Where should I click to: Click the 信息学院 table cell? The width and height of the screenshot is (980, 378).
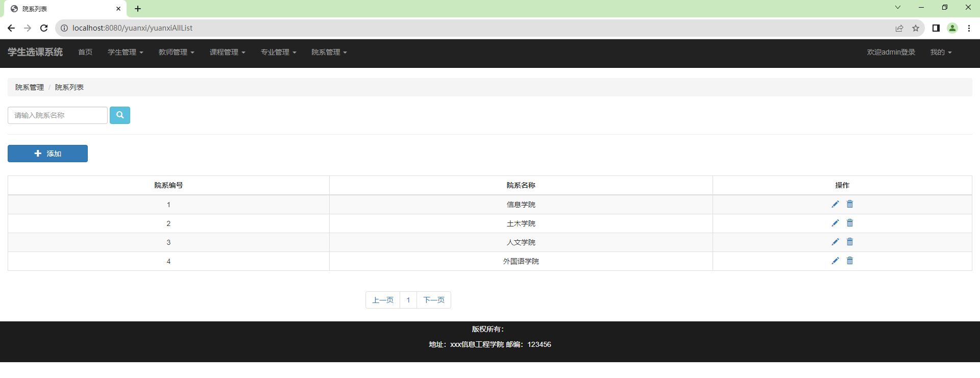[521, 205]
